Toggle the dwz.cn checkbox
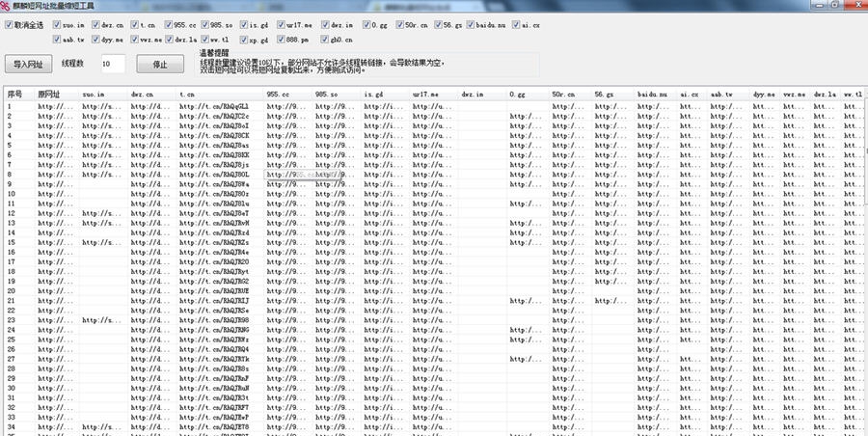Screen dimensions: 868x436 click(x=95, y=25)
